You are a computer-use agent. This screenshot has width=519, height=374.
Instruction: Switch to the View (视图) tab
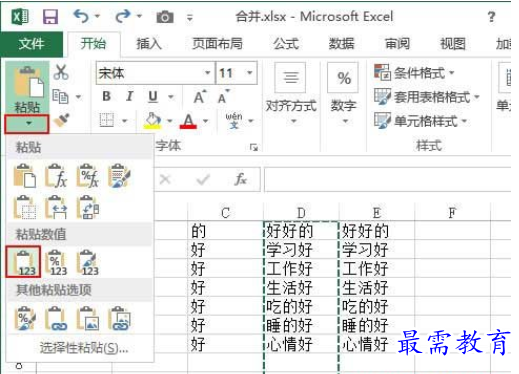click(x=453, y=44)
